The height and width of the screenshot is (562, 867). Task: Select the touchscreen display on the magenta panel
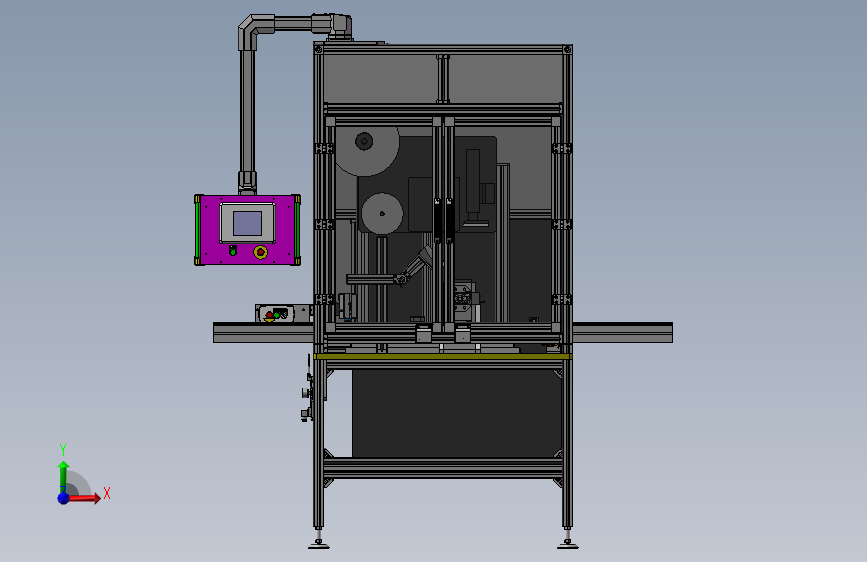247,223
